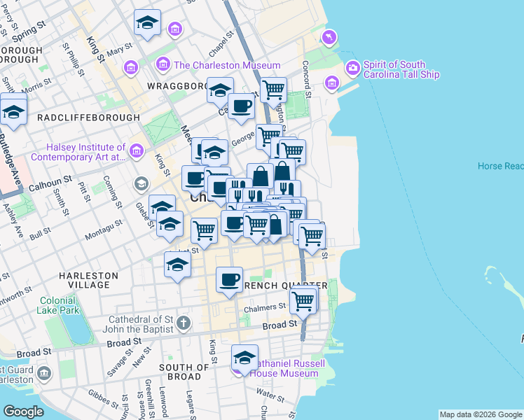Click the 'Chalmers St' street label
This screenshot has height=420, width=524.
pyautogui.click(x=265, y=308)
